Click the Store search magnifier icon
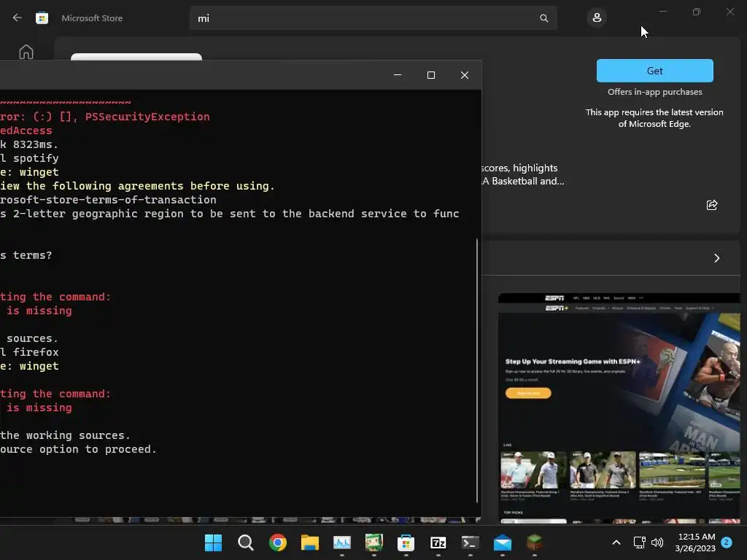747x560 pixels. tap(543, 18)
